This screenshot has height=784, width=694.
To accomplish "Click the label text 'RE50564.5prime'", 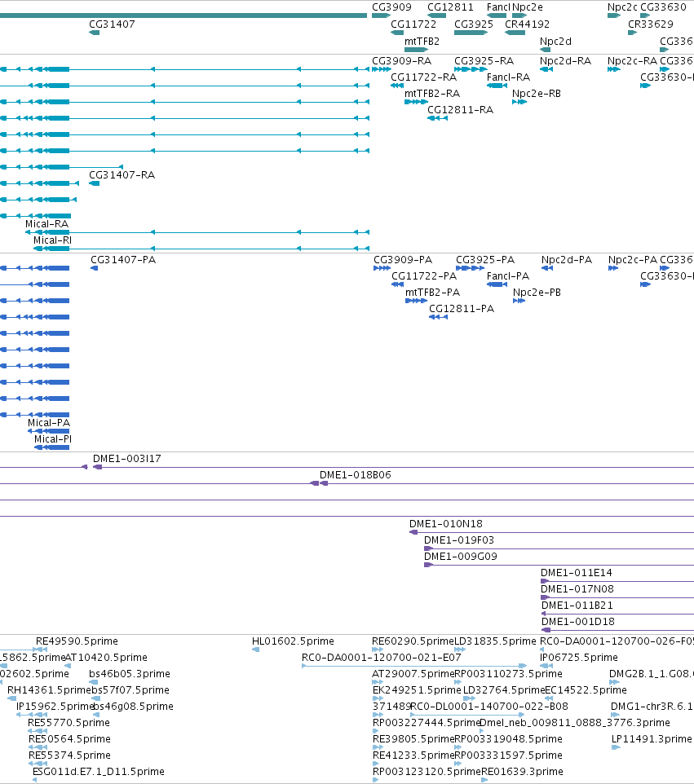I will point(69,739).
